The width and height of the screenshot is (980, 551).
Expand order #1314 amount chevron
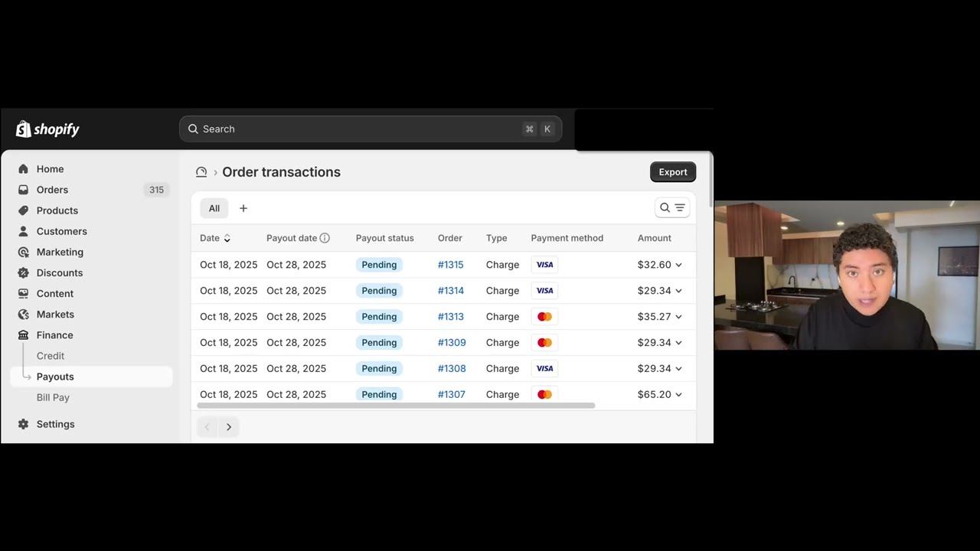678,291
